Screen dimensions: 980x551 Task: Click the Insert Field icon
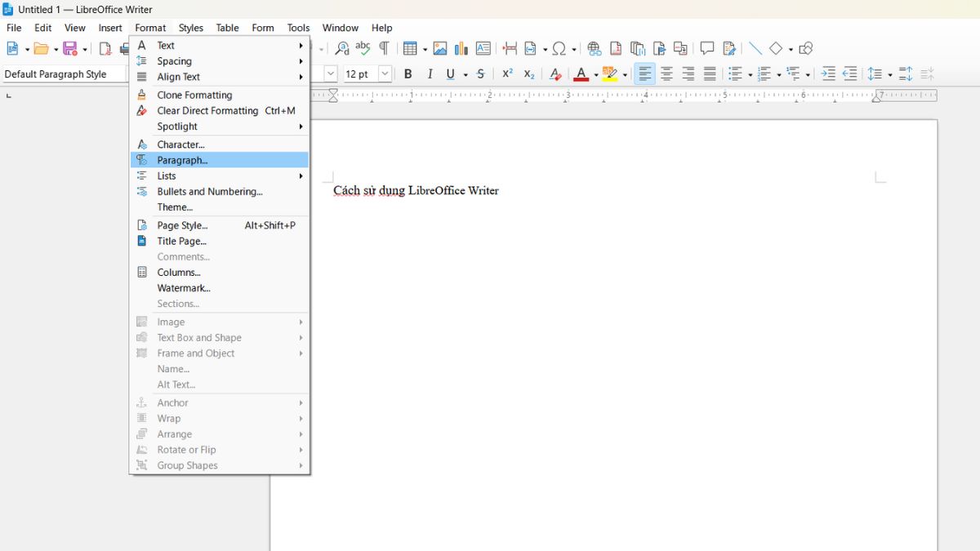(531, 48)
